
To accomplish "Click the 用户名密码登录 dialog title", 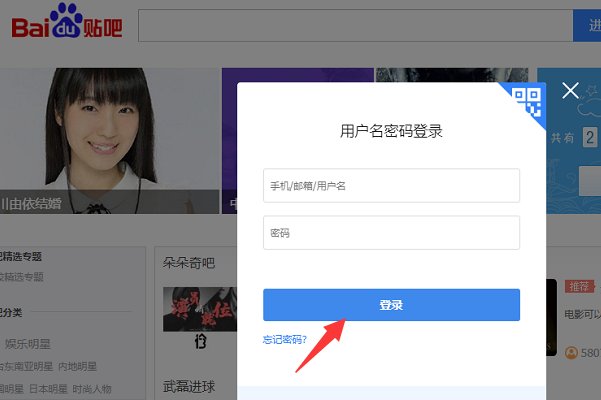I will click(391, 131).
